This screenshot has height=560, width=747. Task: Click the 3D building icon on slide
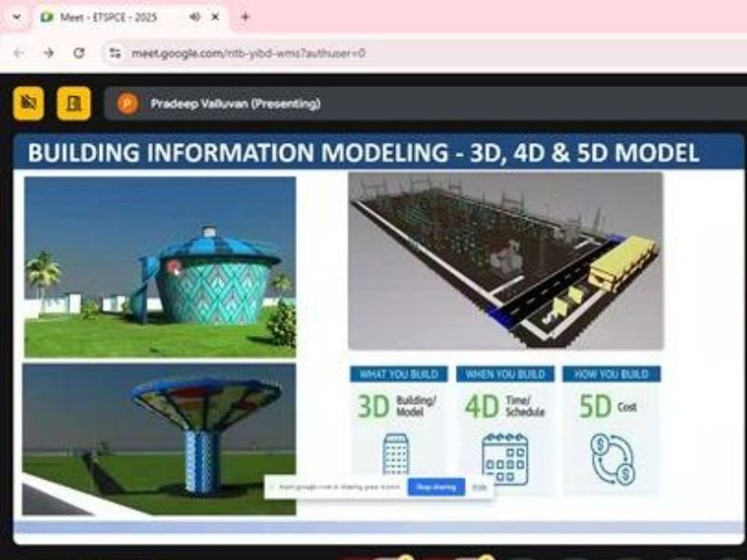396,455
